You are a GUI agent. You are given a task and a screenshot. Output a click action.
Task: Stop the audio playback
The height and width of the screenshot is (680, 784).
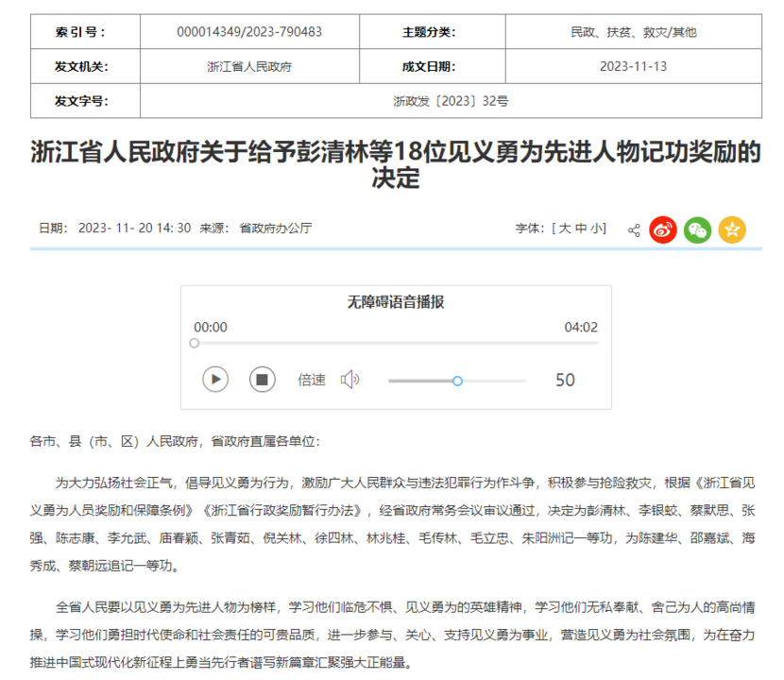(x=263, y=380)
